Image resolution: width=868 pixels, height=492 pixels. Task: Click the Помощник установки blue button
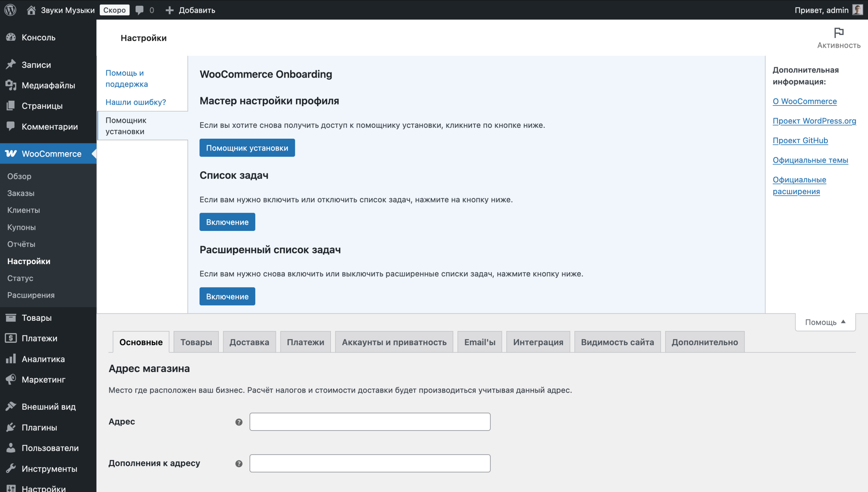click(x=247, y=148)
